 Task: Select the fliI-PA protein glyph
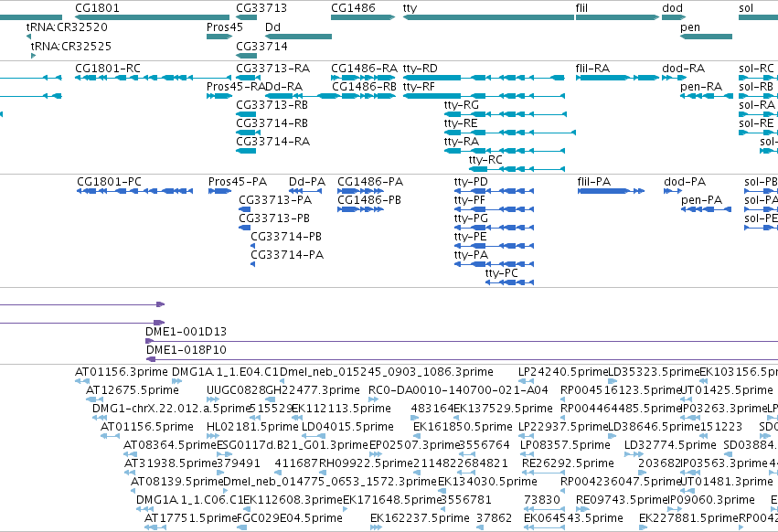point(611,191)
